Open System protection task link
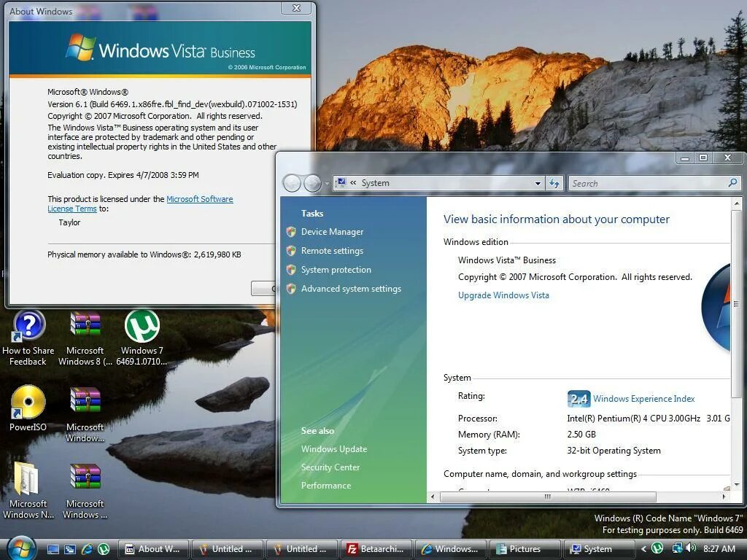 pyautogui.click(x=336, y=270)
